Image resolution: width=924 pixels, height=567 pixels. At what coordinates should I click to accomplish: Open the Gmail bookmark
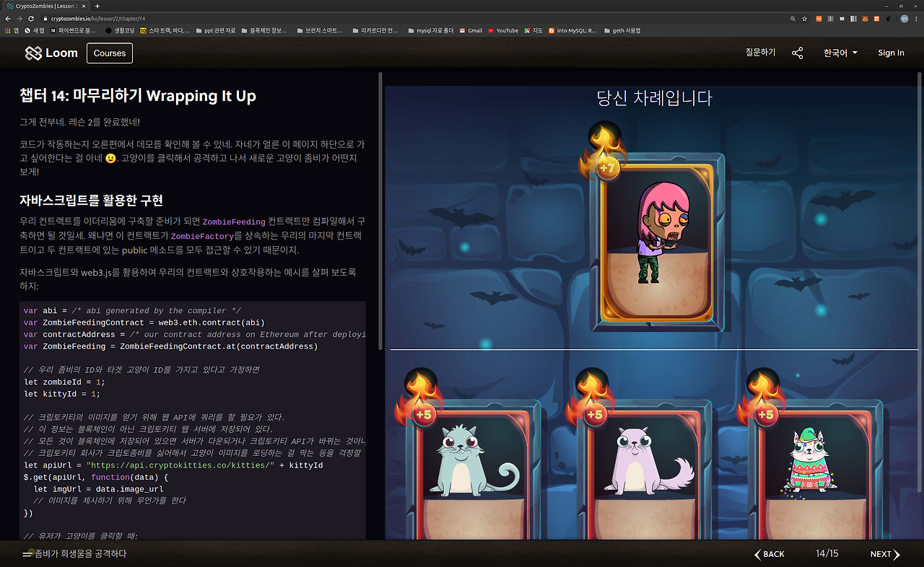pos(471,30)
